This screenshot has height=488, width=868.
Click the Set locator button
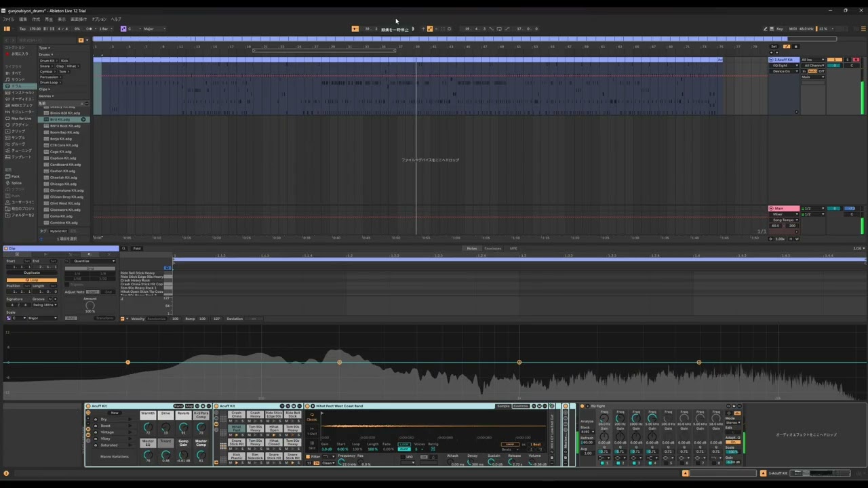coord(774,46)
